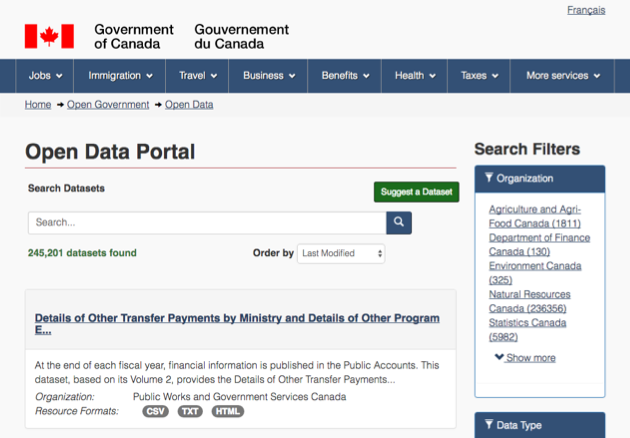This screenshot has width=630, height=438.
Task: Open the Open Government breadcrumb link
Action: [x=108, y=104]
